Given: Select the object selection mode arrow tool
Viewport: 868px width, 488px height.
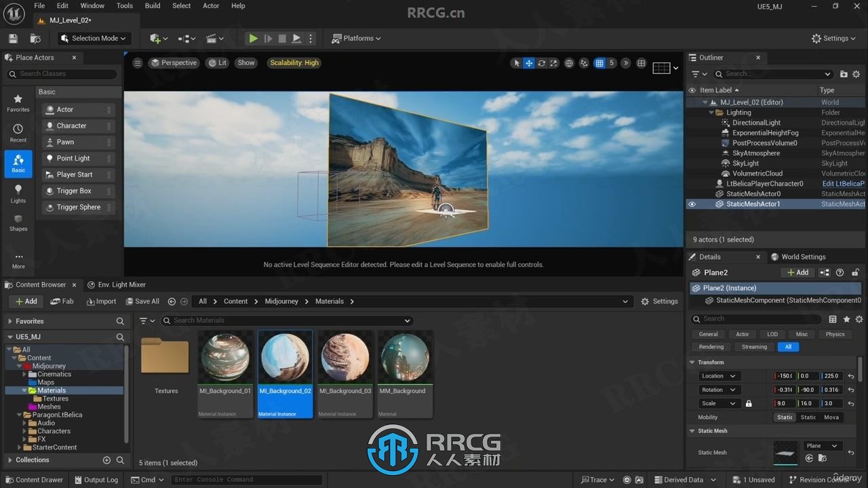Looking at the screenshot, I should coord(517,63).
